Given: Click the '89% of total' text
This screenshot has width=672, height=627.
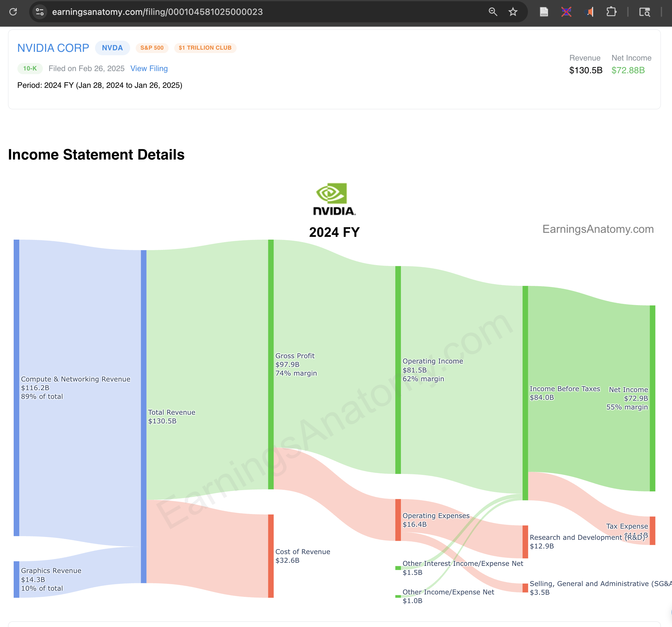Looking at the screenshot, I should 42,397.
